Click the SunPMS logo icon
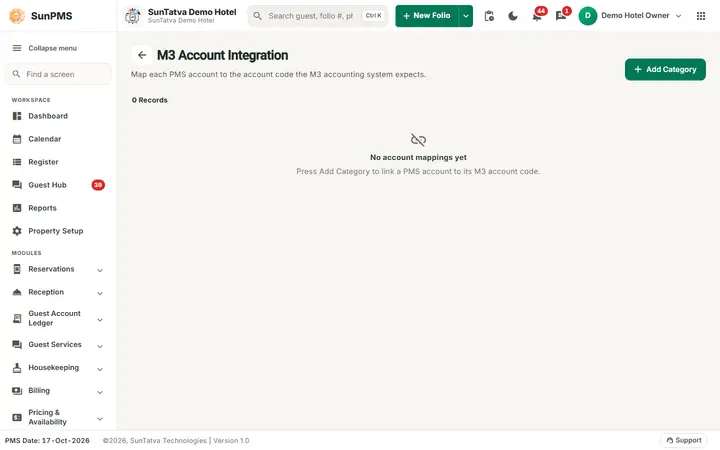 tap(17, 16)
